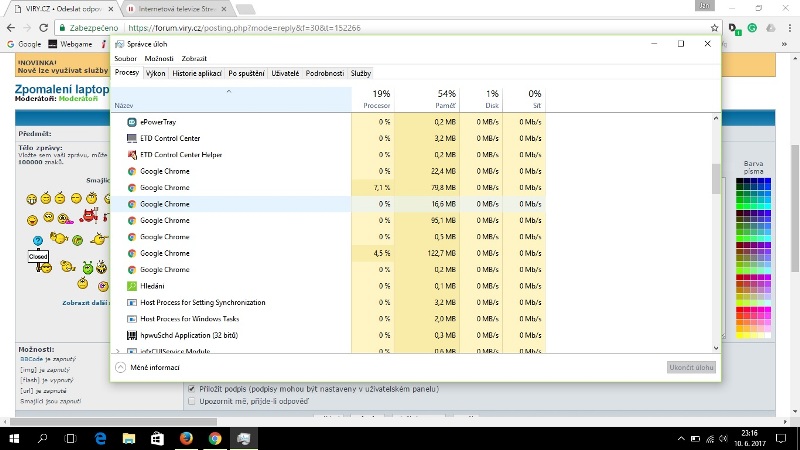Click the Moderátoři link

pos(78,98)
